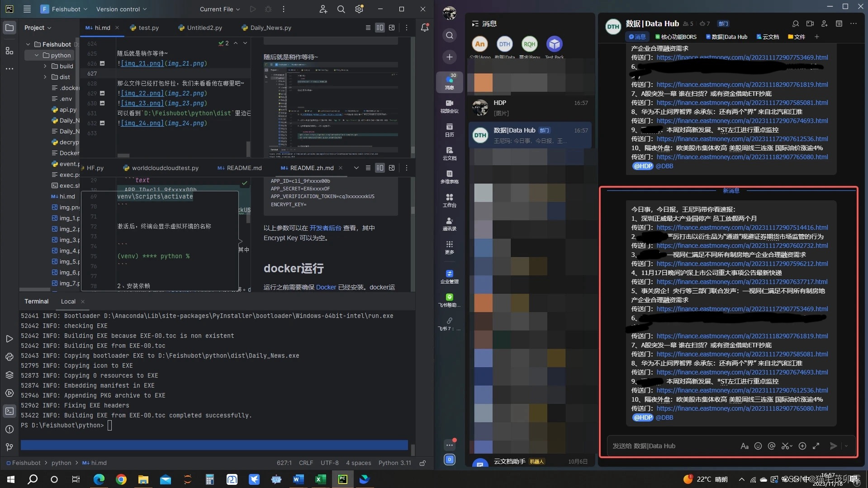Open Feishu video meeting (视频会议) icon
Screen dimensions: 868x488
click(449, 106)
